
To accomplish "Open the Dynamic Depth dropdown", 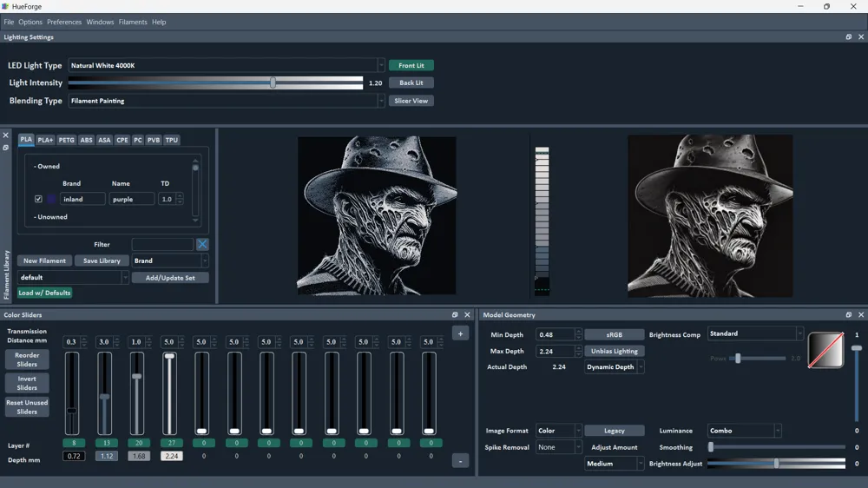I will (x=615, y=366).
